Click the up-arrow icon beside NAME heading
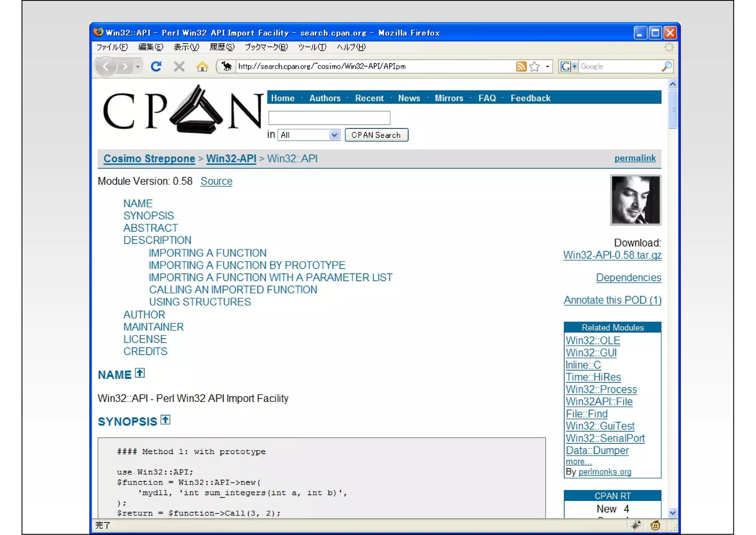The image size is (756, 535). [140, 373]
